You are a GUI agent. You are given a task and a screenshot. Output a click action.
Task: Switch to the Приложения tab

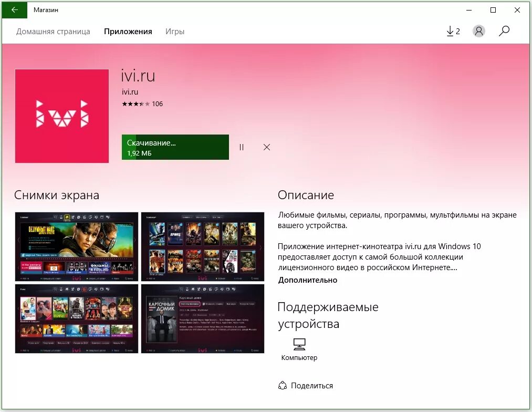[128, 32]
